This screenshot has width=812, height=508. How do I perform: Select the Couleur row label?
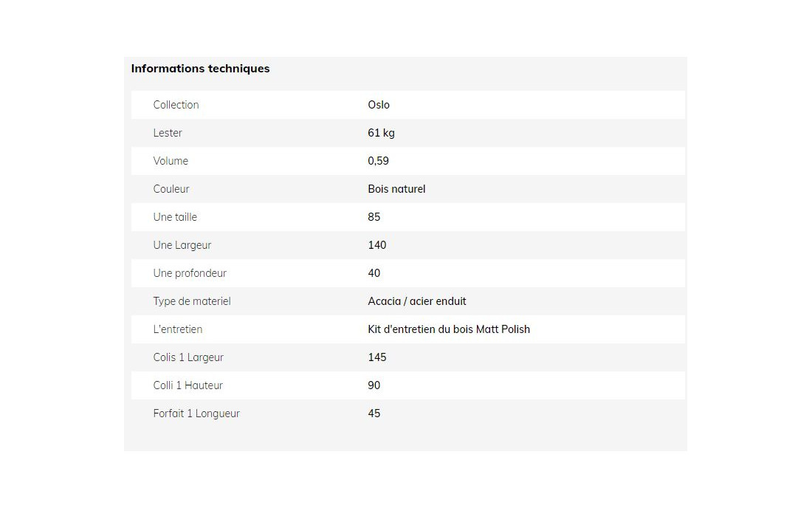[171, 189]
